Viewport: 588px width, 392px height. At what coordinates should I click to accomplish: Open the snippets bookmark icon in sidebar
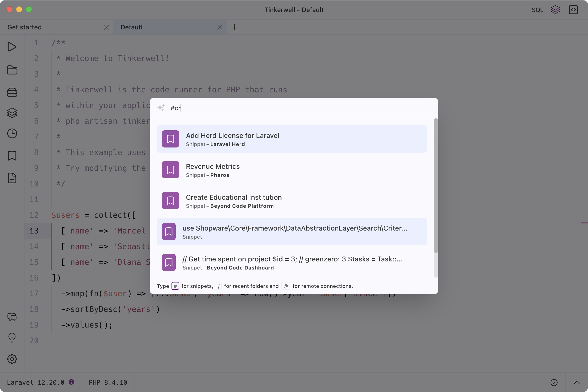12,156
